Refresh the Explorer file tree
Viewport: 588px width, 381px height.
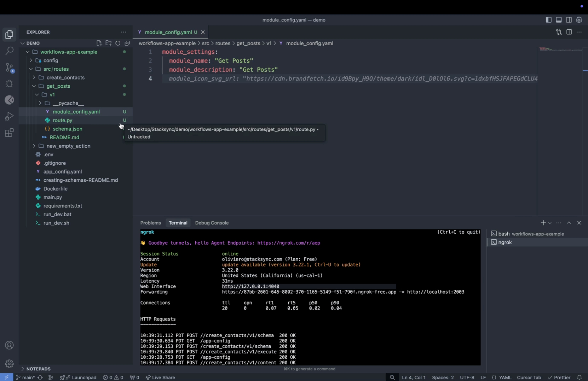point(118,43)
